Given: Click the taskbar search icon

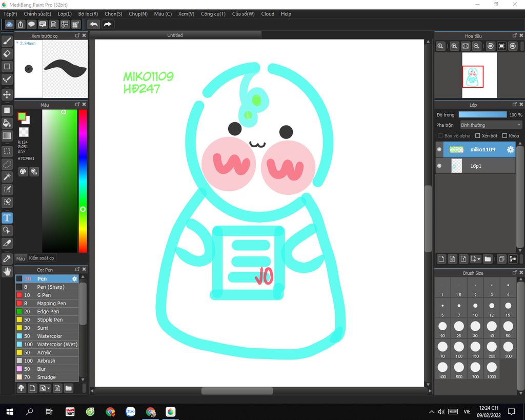Looking at the screenshot, I should (29, 412).
